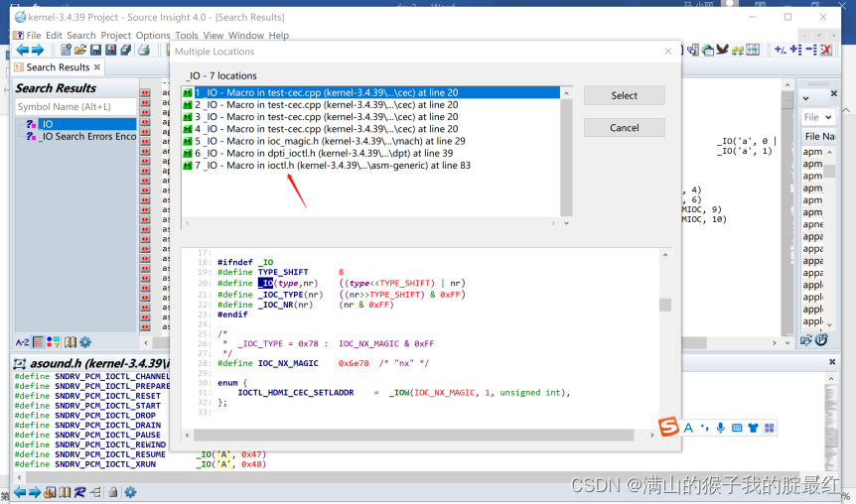Open the File dropdown in the right panel

[818, 117]
